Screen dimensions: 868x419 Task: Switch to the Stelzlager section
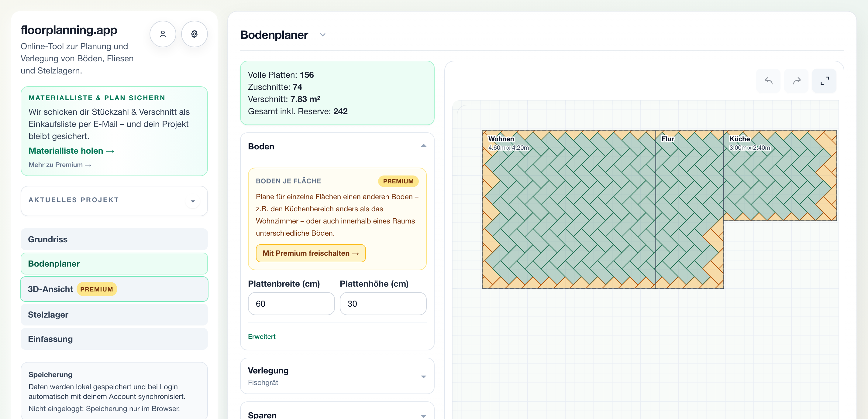[x=114, y=315]
